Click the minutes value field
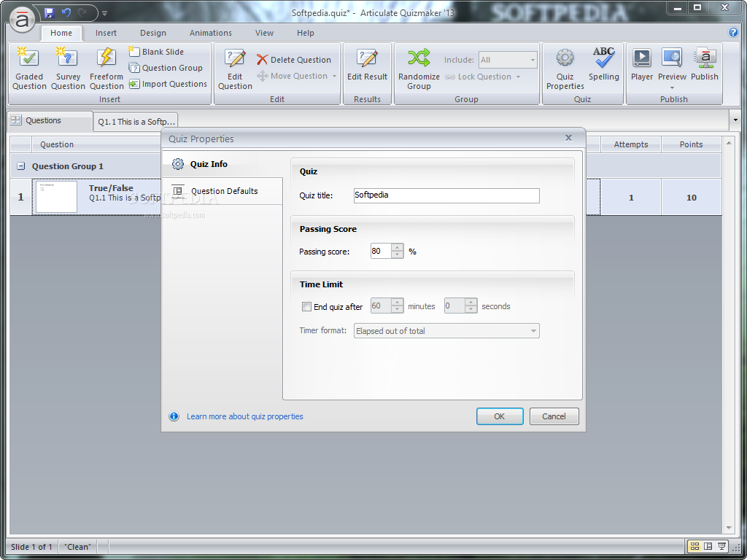This screenshot has height=560, width=747. 381,306
